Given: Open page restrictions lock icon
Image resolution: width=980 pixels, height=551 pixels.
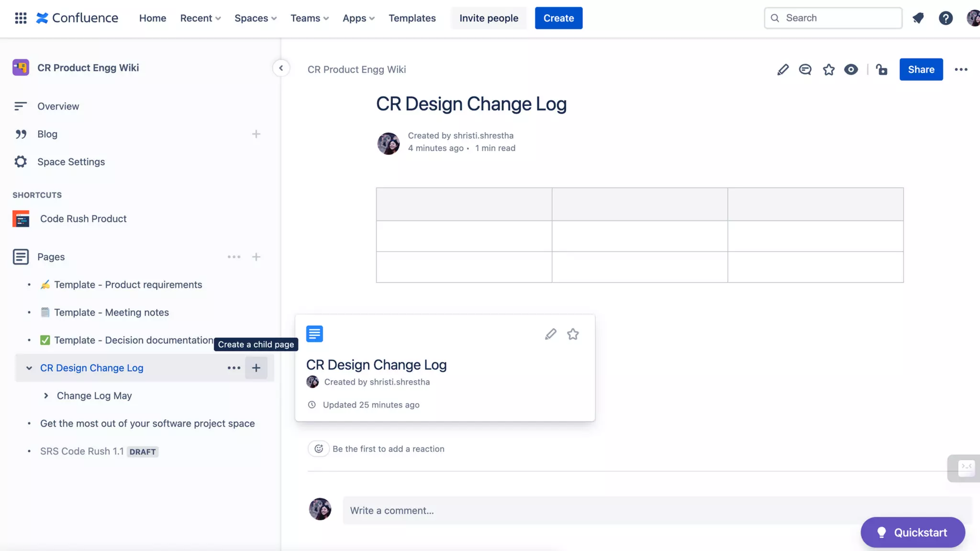Looking at the screenshot, I should (881, 70).
